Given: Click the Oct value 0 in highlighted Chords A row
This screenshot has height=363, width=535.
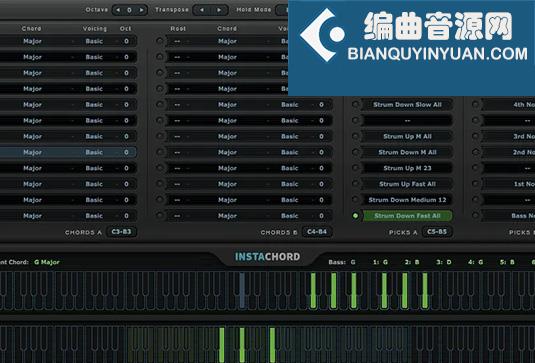Looking at the screenshot, I should (126, 152).
